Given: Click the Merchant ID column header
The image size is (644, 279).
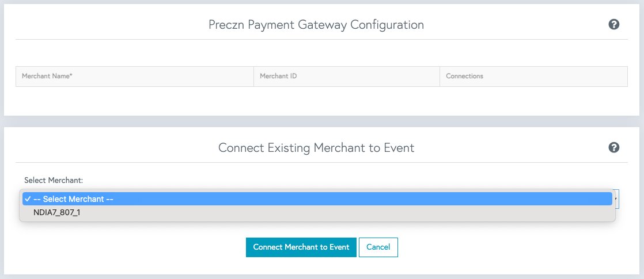Looking at the screenshot, I should click(278, 77).
